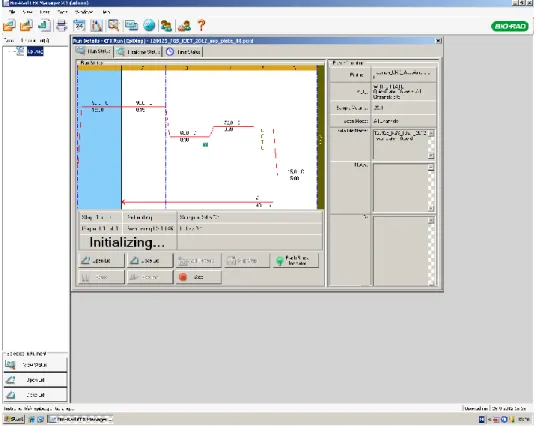The width and height of the screenshot is (536, 426).
Task: Select the highlighted instrument in the left tree
Action: click(x=35, y=51)
